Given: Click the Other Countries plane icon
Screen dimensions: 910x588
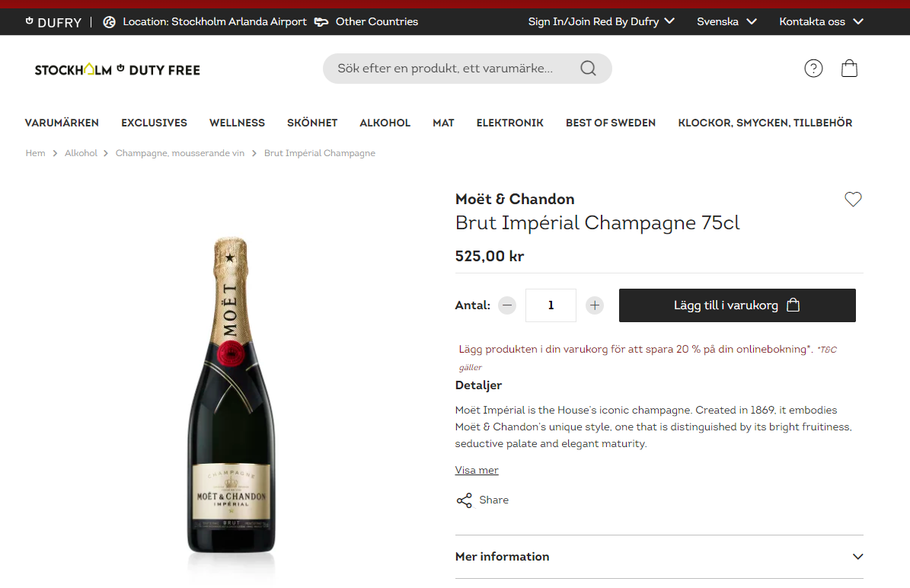Looking at the screenshot, I should (x=321, y=22).
